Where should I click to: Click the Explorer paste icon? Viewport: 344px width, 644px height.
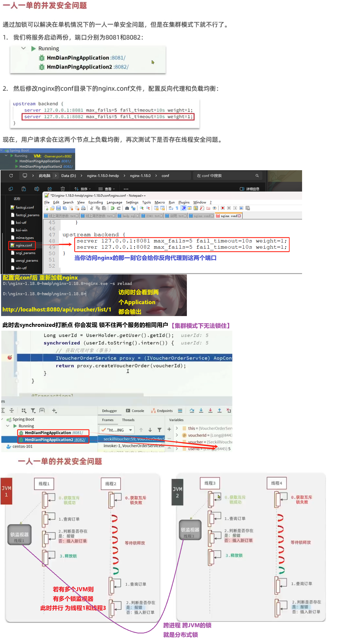[x=24, y=189]
